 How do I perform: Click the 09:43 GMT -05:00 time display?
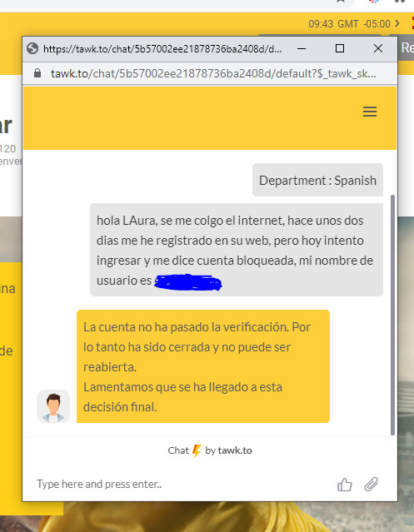coord(350,24)
